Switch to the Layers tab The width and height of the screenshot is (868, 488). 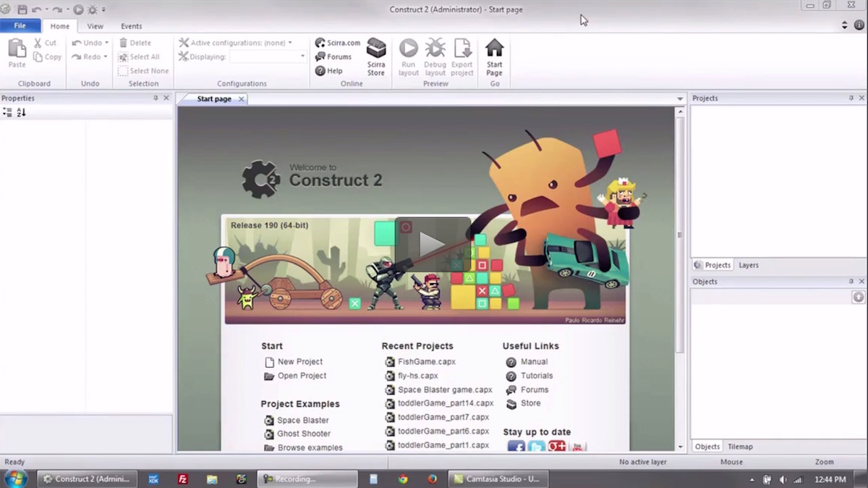click(x=749, y=265)
